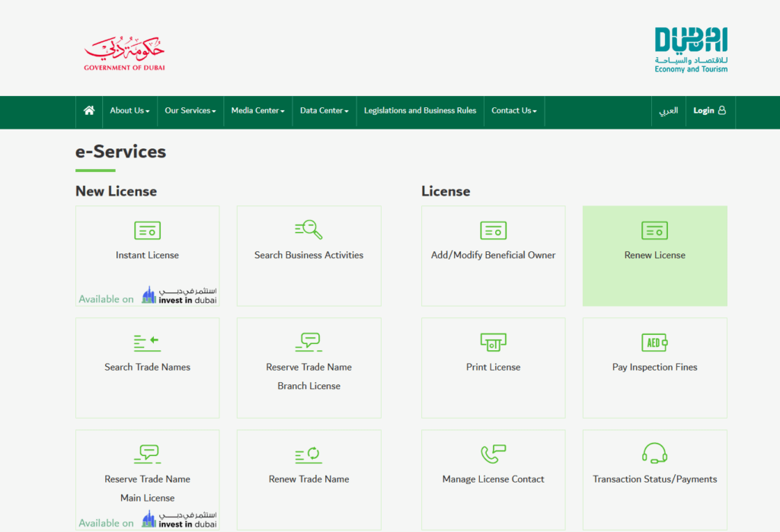Expand the About Us menu
The height and width of the screenshot is (532, 780).
[129, 111]
